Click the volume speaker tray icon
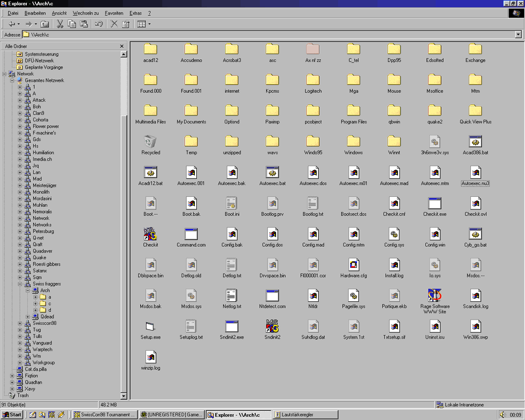525x420 pixels. click(x=502, y=415)
